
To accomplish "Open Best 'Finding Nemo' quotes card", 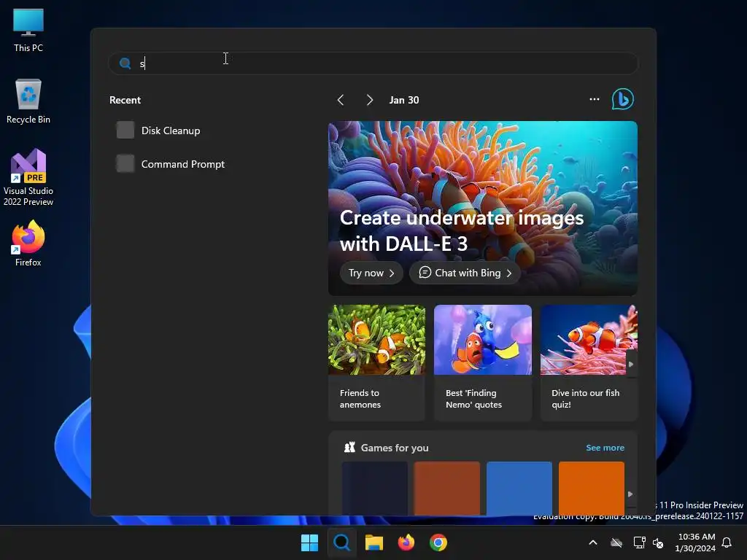I will (x=483, y=363).
